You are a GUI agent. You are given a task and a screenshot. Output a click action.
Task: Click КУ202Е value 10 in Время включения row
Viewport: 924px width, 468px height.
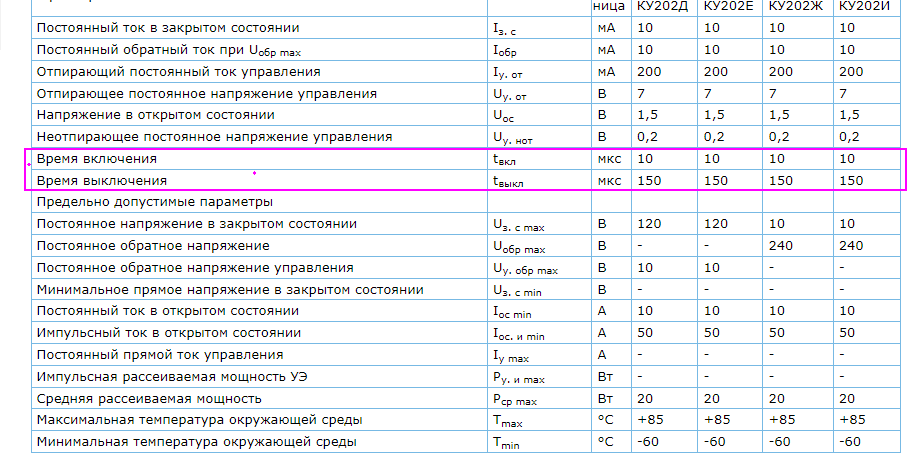[x=712, y=159]
